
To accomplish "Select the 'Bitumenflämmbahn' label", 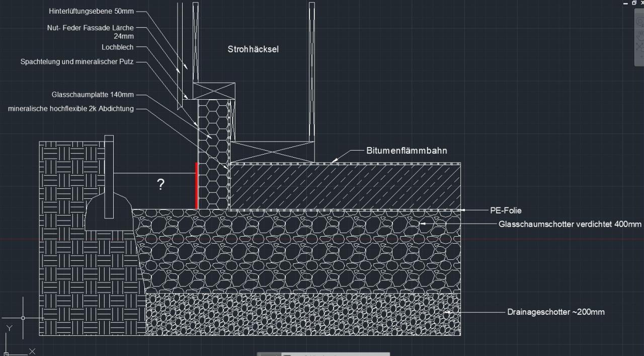I will (407, 151).
